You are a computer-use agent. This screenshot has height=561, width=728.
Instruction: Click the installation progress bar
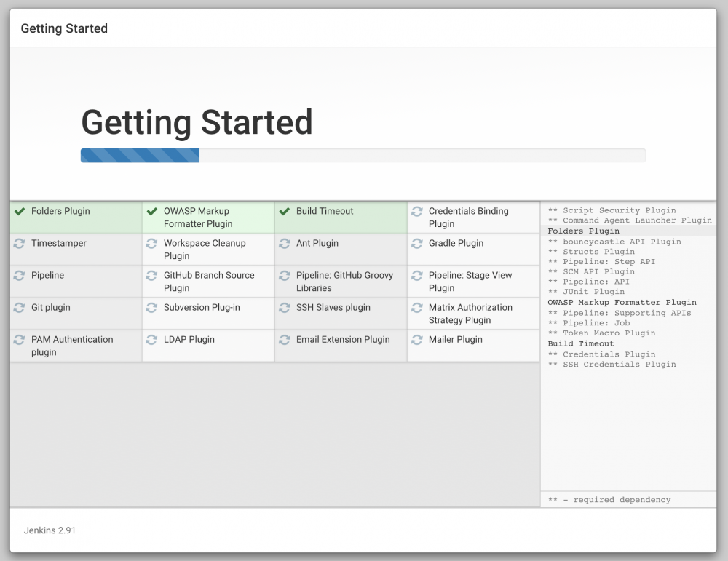(x=363, y=155)
